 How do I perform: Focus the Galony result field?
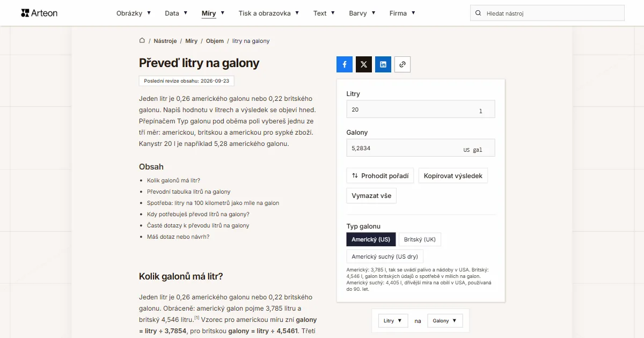(x=421, y=148)
